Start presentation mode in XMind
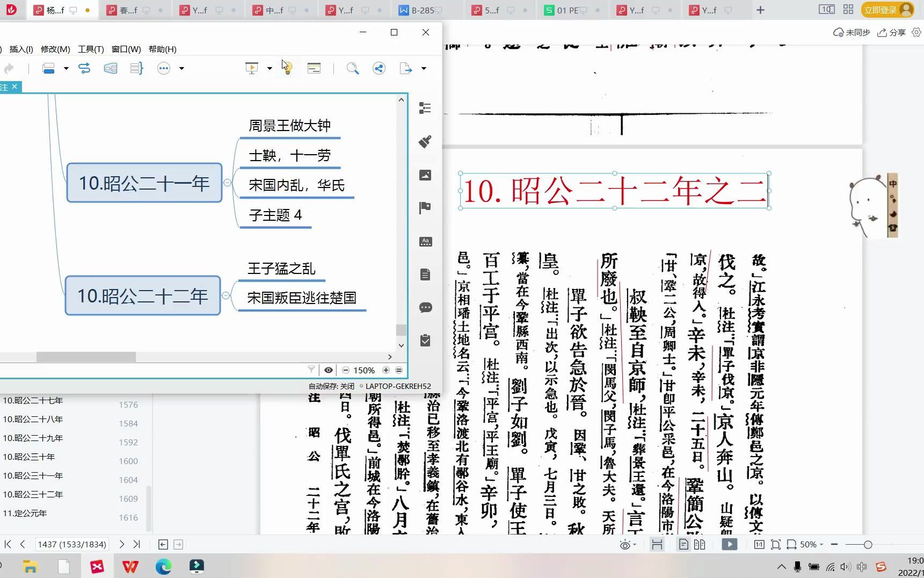Image resolution: width=924 pixels, height=578 pixels. point(251,68)
